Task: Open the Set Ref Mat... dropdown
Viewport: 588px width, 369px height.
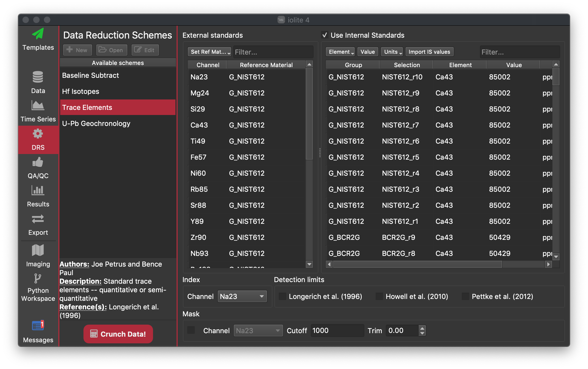Action: (x=209, y=52)
